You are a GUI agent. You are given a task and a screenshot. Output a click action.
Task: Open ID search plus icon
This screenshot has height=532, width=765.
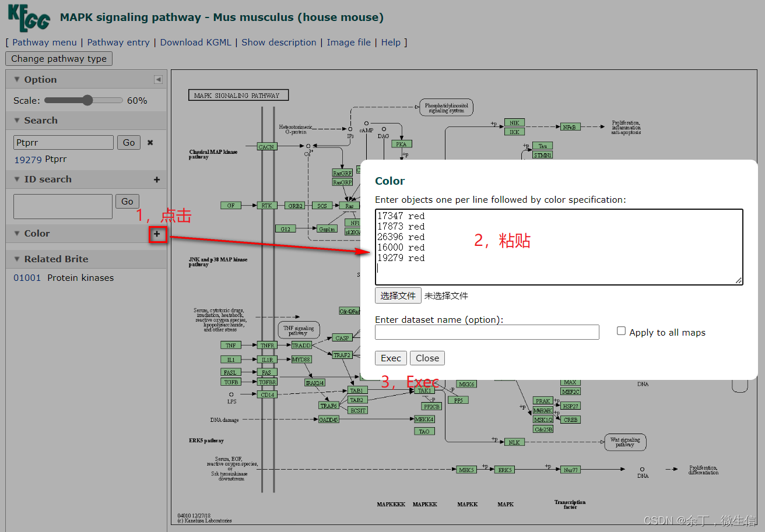pos(157,179)
